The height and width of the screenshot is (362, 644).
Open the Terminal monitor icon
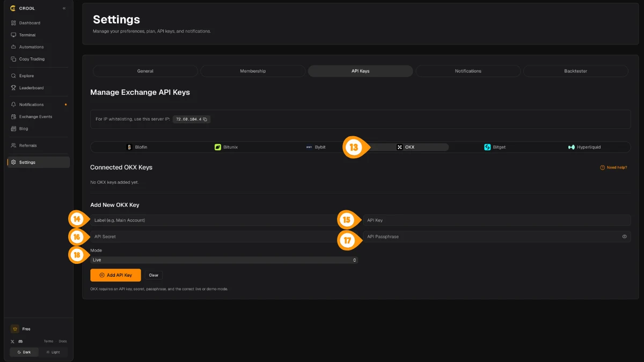[13, 35]
